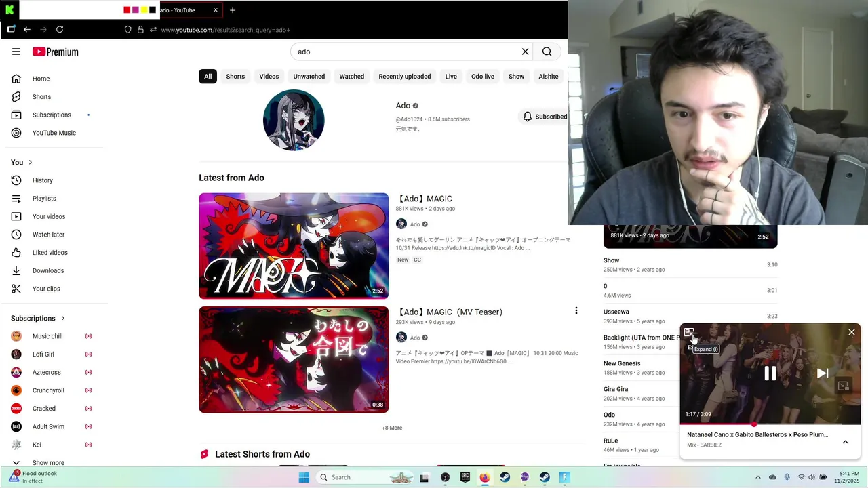Image resolution: width=868 pixels, height=488 pixels.
Task: Open the new tab plus button
Action: [233, 10]
